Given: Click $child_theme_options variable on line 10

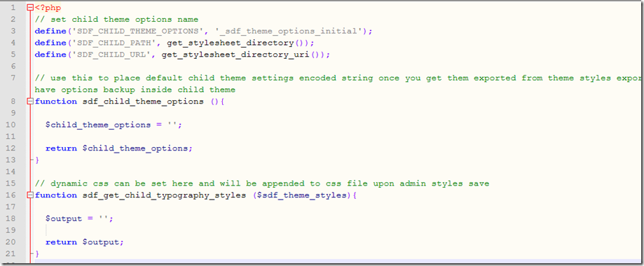Looking at the screenshot, I should [x=98, y=125].
